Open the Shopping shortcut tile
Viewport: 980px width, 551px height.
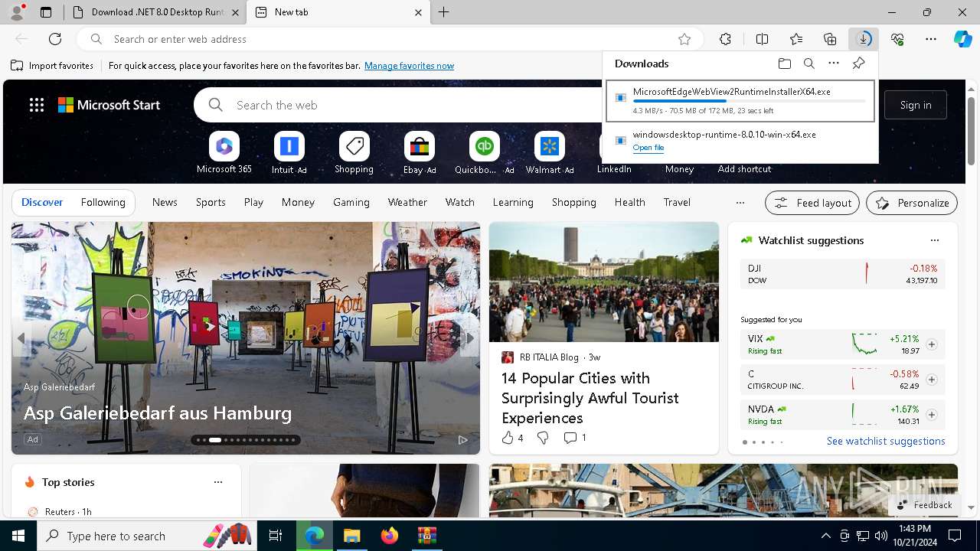pyautogui.click(x=354, y=152)
